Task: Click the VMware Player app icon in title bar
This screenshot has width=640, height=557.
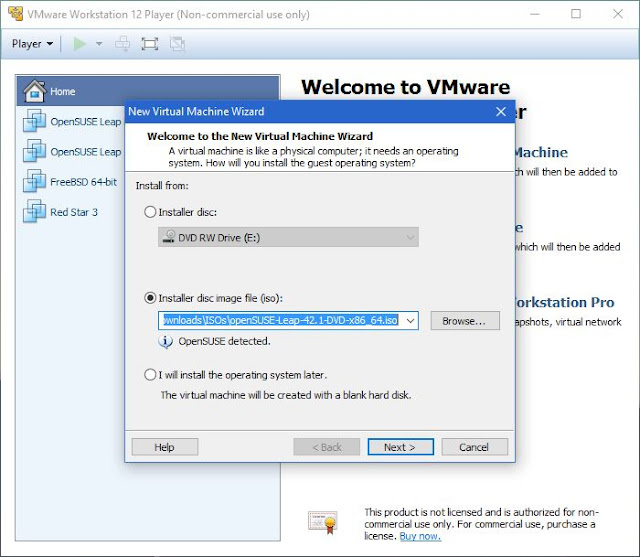Action: [x=16, y=13]
